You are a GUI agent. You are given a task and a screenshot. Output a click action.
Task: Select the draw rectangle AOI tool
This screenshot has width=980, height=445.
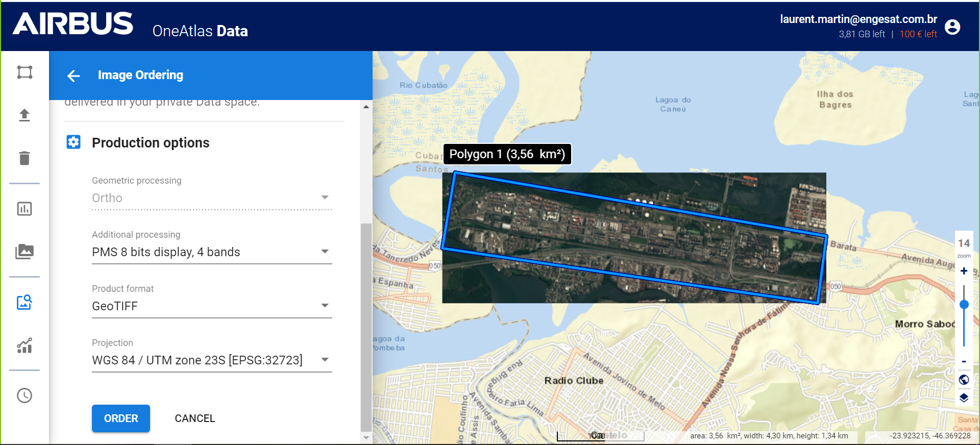[24, 72]
